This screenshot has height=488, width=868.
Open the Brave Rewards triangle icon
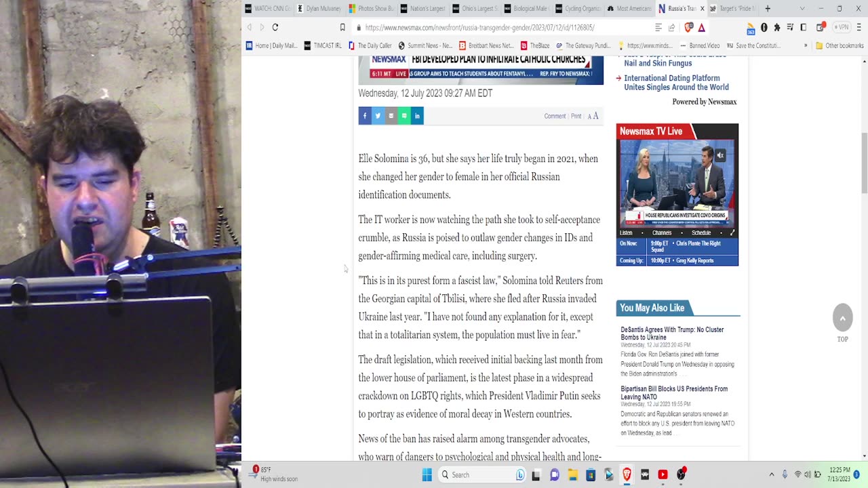[x=701, y=27]
